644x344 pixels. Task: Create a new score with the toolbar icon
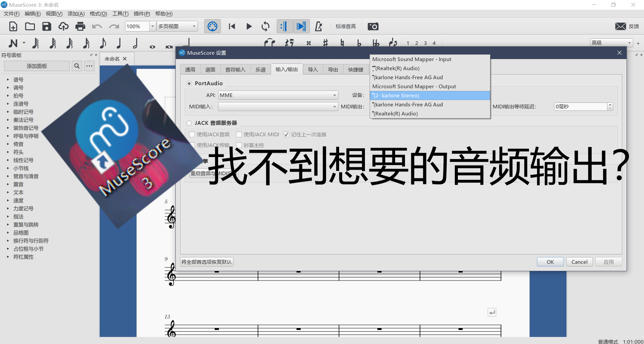(13, 26)
